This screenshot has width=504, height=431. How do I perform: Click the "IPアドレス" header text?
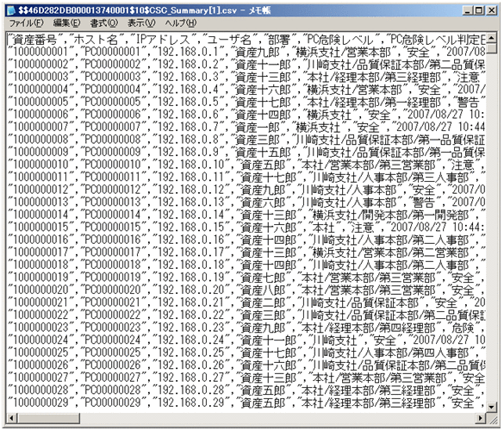pos(164,40)
